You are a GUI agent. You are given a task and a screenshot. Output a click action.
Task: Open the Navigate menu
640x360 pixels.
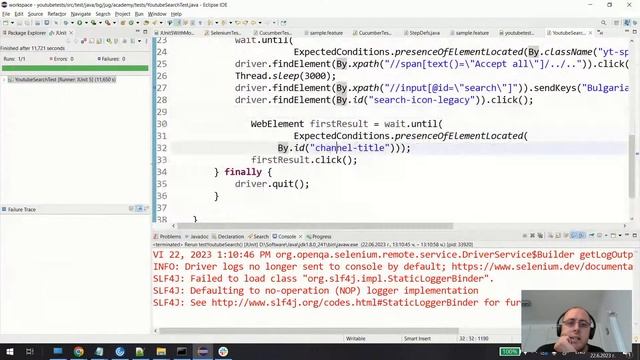81,14
